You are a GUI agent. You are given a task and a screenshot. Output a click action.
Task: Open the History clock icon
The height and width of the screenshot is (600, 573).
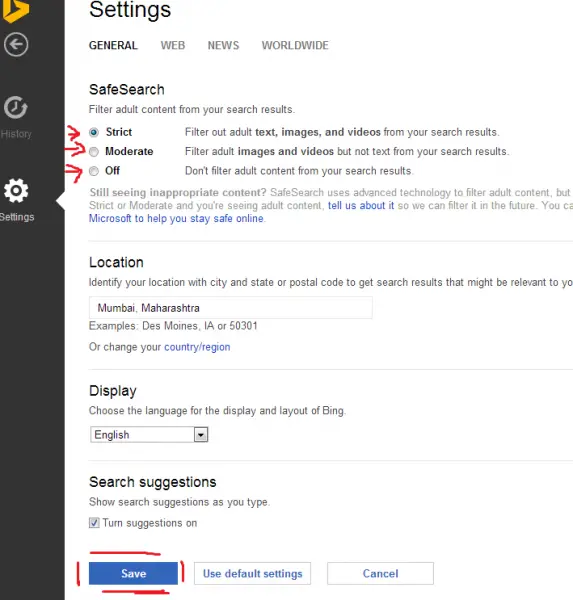16,108
